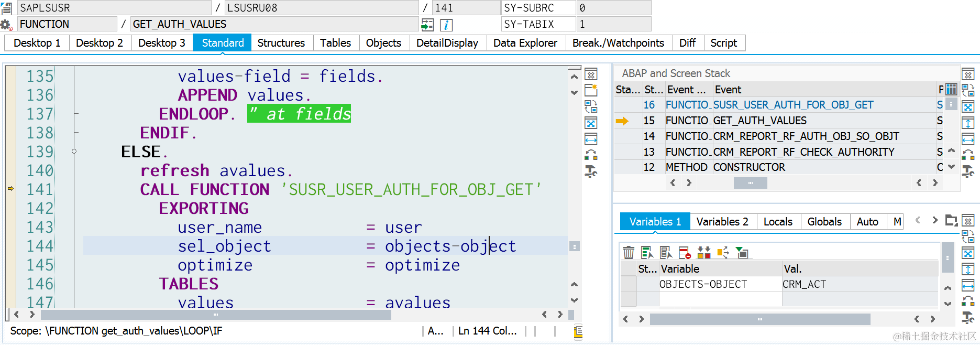This screenshot has height=345, width=980.
Task: Open services of the ABAP stack tool
Action: pos(968,171)
